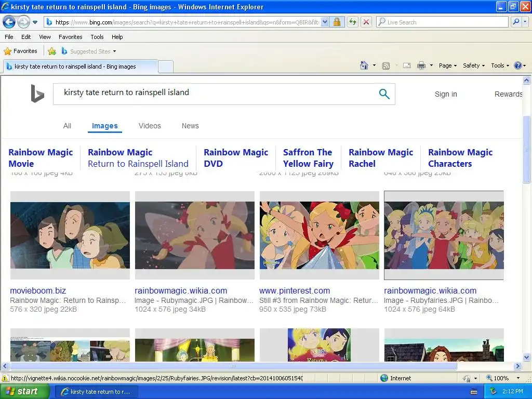This screenshot has height=399, width=532.
Task: Click the vertical scrollbar down arrow
Action: [x=527, y=357]
